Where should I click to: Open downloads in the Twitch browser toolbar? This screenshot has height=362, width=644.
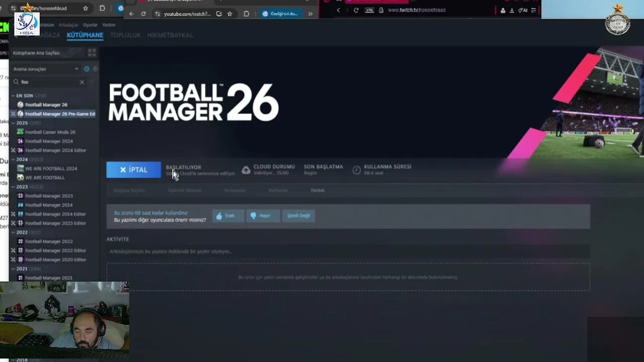tap(512, 10)
